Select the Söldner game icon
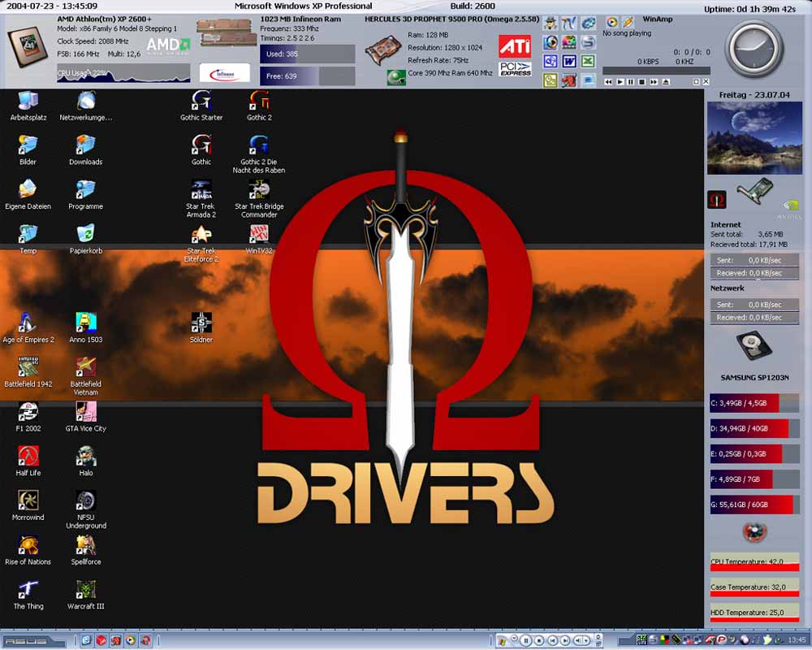This screenshot has width=812, height=650. coord(201,328)
